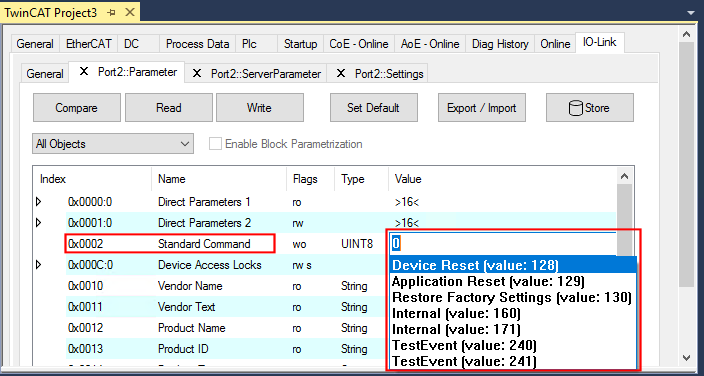The image size is (704, 376).
Task: Open the Port2::Settings sub-tab
Action: click(x=389, y=74)
